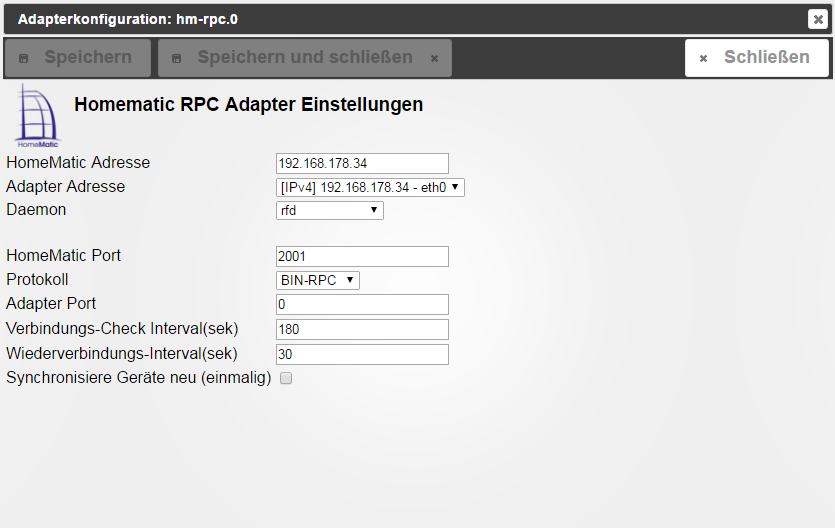Select the Adapter Port input field
Image resolution: width=835 pixels, height=528 pixels.
click(362, 304)
